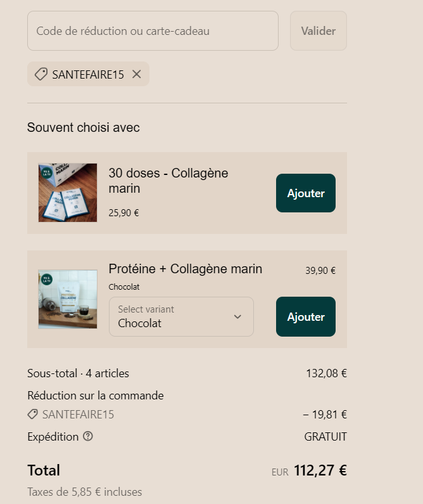Click the GRATUIT shipping value
The height and width of the screenshot is (504, 423).
coord(325,437)
